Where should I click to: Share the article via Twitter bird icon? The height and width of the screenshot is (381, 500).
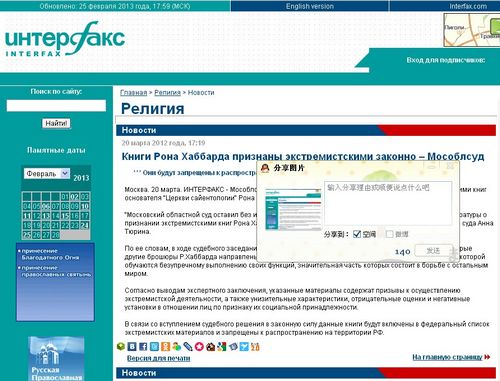pyautogui.click(x=244, y=347)
